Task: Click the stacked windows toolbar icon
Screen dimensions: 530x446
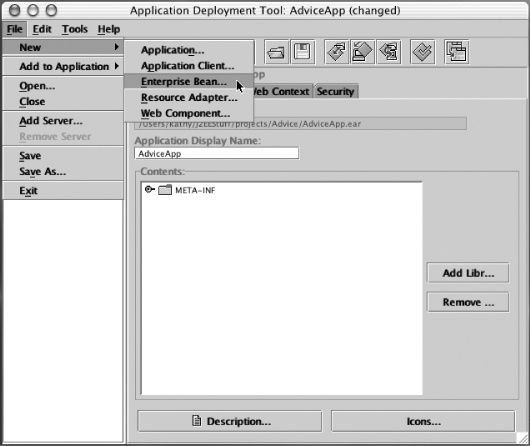Action: click(456, 52)
